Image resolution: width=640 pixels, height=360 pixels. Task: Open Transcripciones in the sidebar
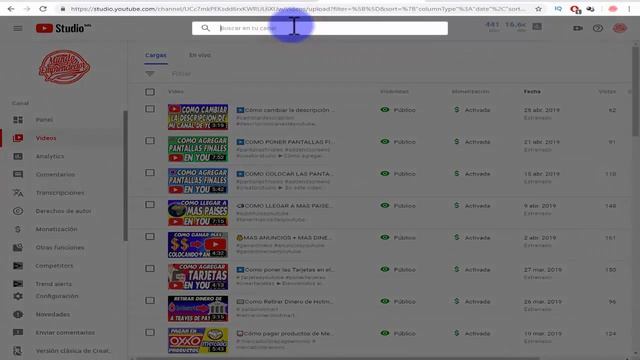[61, 193]
